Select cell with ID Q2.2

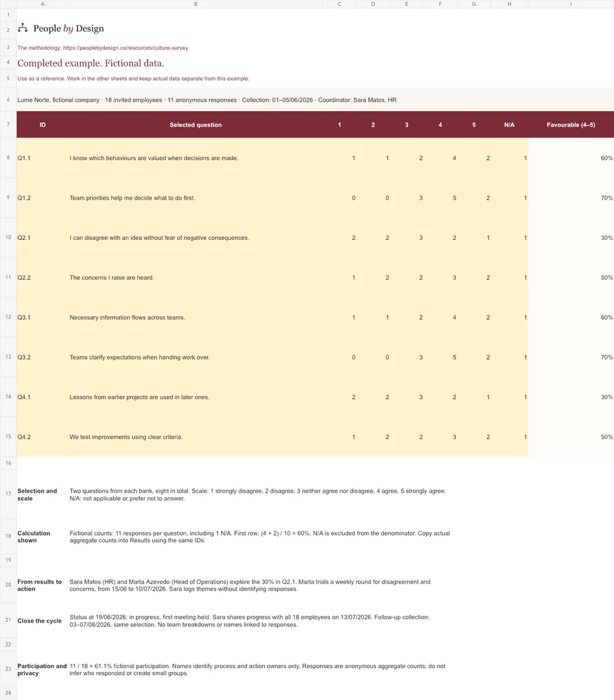(42, 277)
